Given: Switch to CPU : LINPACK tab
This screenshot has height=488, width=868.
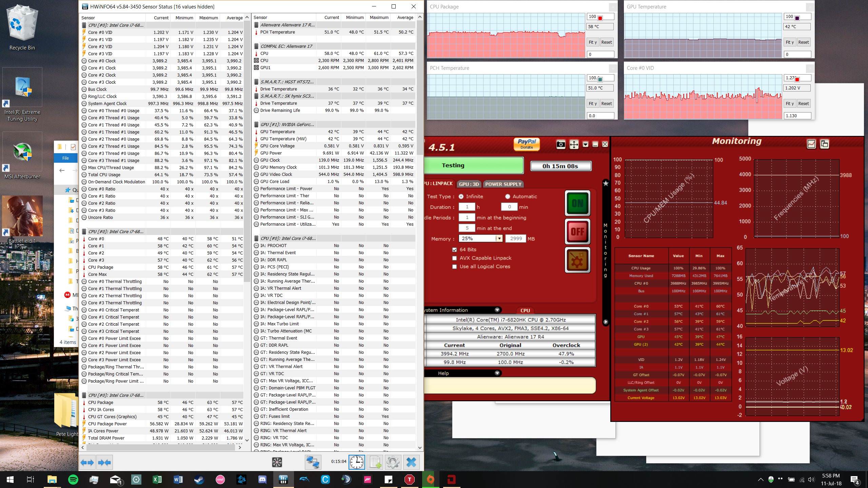Looking at the screenshot, I should [x=439, y=184].
